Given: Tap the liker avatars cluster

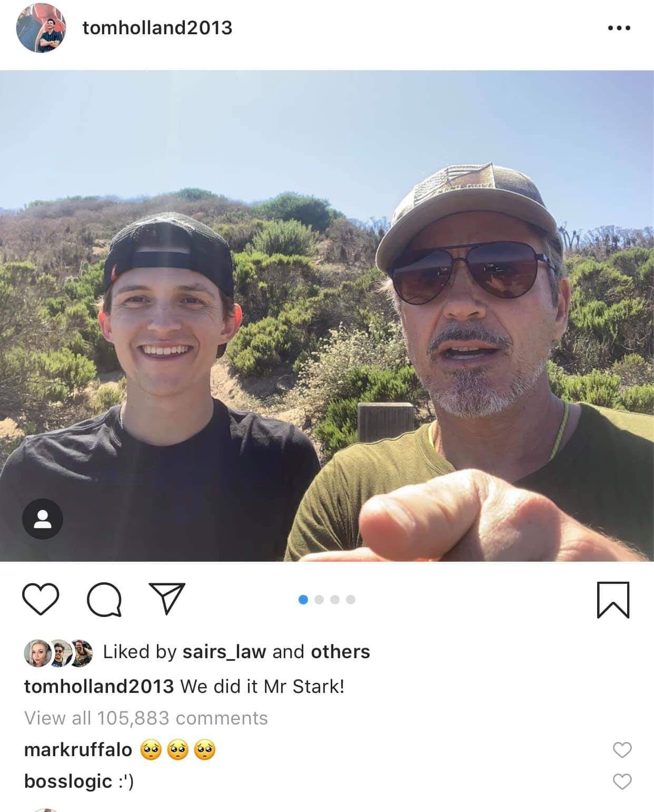Looking at the screenshot, I should tap(58, 653).
